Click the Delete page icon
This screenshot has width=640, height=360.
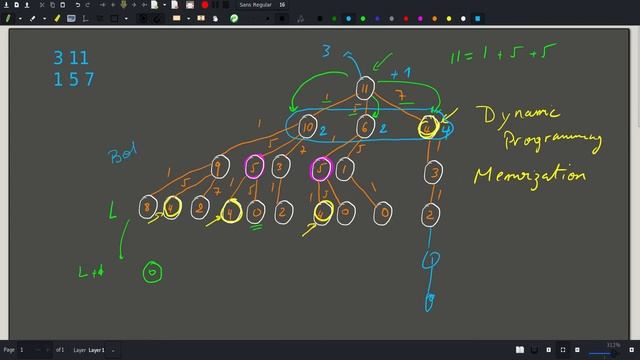click(x=175, y=5)
